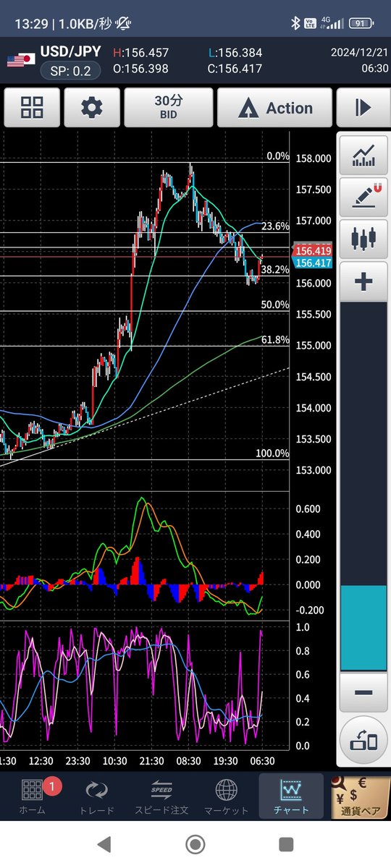Tap Android home circle button
The height and width of the screenshot is (868, 391).
(195, 843)
